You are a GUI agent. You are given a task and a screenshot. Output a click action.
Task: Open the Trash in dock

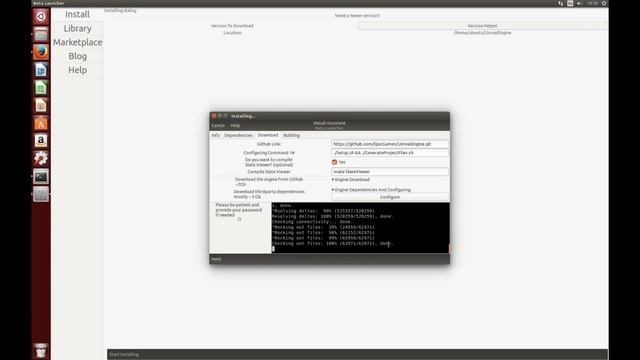41,351
